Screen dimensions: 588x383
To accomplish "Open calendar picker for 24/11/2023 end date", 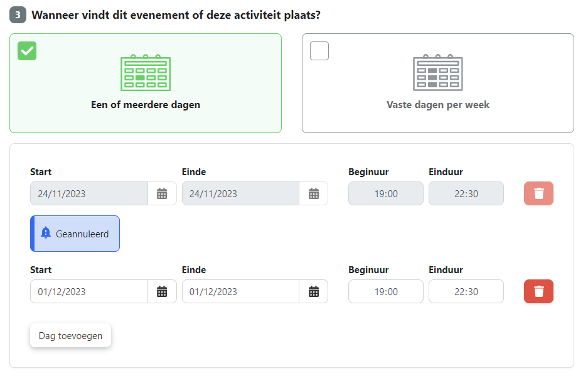I will click(x=314, y=193).
